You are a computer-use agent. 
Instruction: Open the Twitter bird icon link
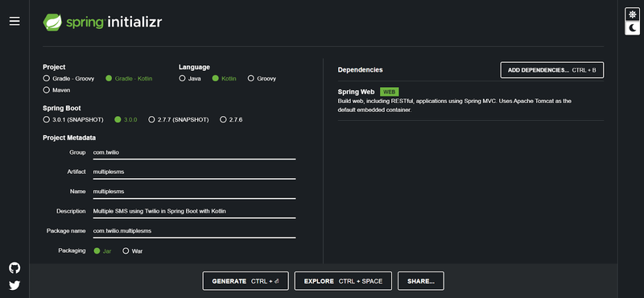(14, 285)
